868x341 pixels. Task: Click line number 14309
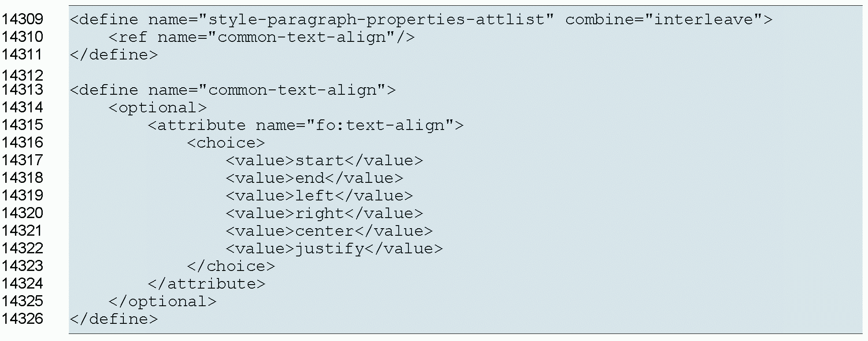click(x=22, y=19)
